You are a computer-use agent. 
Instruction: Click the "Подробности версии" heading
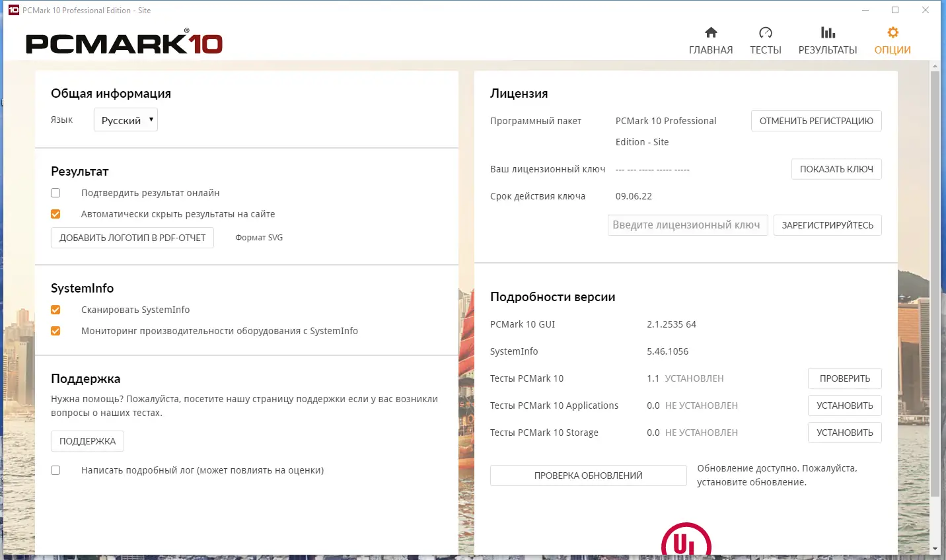click(552, 297)
